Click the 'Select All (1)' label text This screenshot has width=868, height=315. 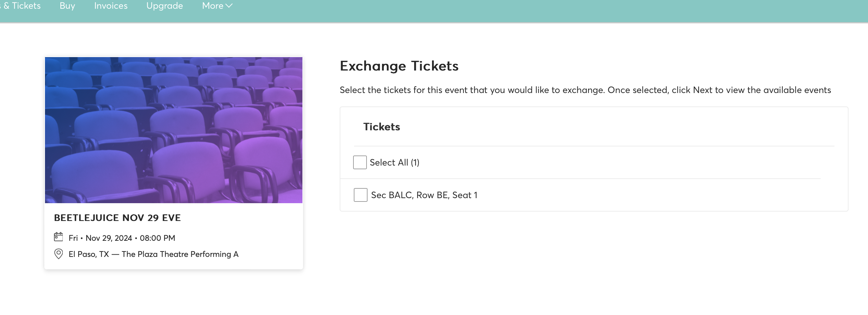coord(394,163)
